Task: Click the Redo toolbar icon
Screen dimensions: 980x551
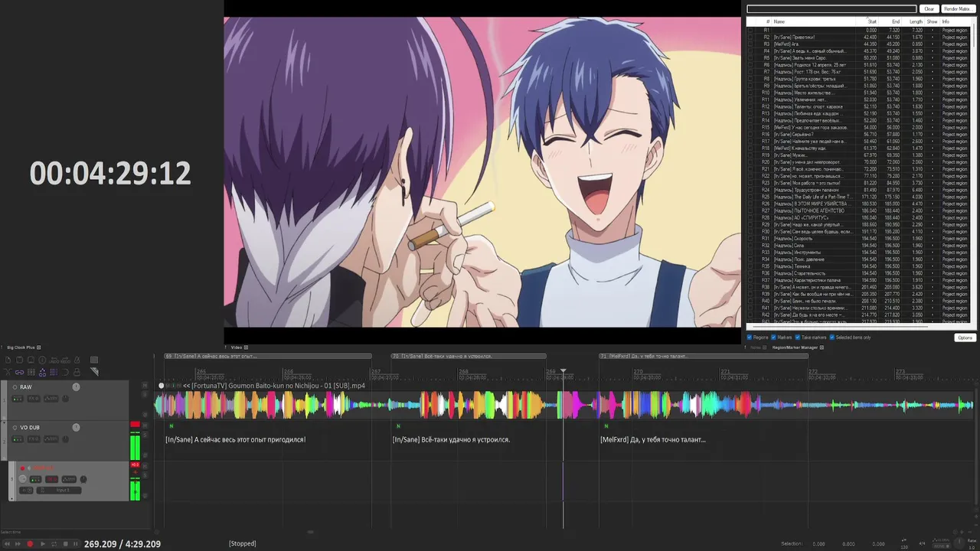Action: pyautogui.click(x=65, y=360)
